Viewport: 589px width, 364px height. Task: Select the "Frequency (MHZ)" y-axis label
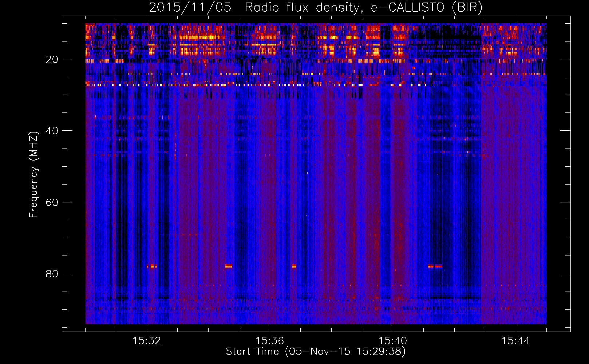point(33,175)
